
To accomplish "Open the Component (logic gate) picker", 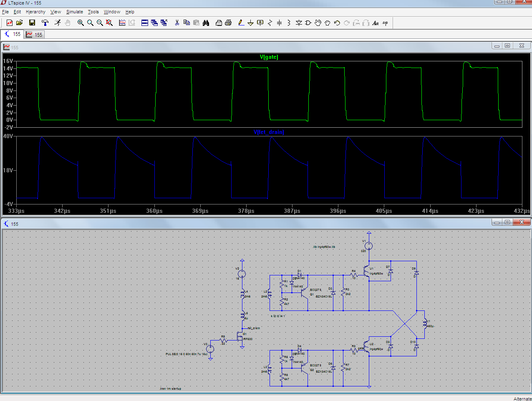I will pos(308,23).
